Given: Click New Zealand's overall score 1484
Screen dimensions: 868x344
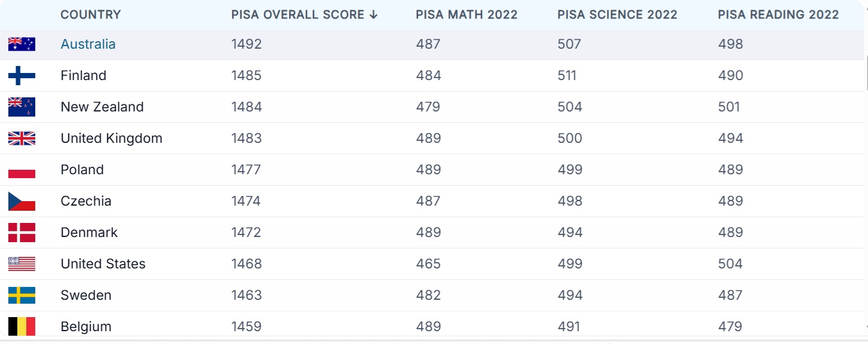Looking at the screenshot, I should pos(247,107).
